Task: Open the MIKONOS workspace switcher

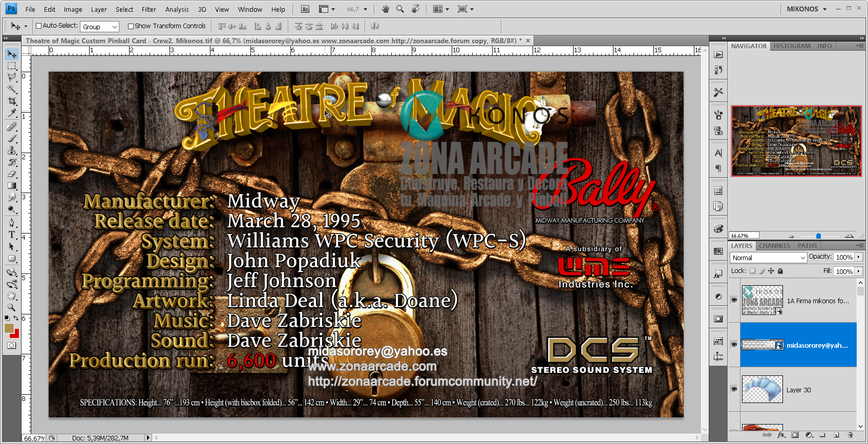Action: click(x=807, y=9)
